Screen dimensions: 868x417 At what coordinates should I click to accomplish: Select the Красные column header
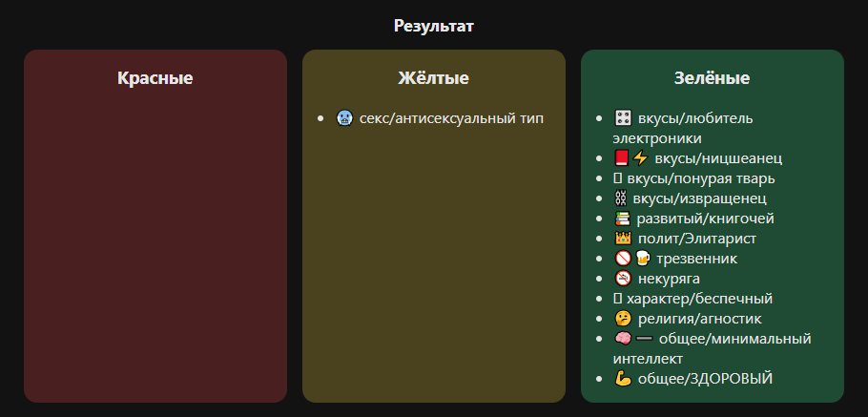[155, 78]
